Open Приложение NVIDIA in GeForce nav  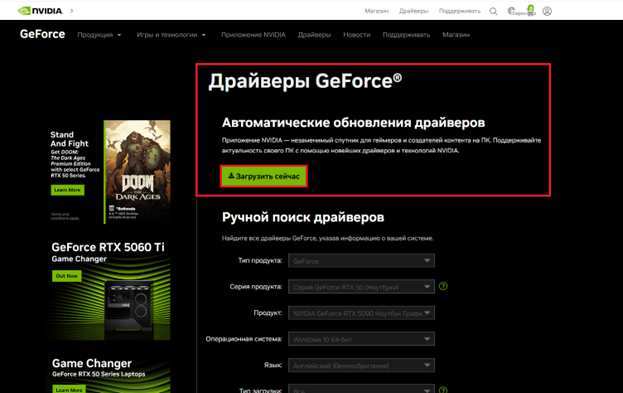click(253, 35)
